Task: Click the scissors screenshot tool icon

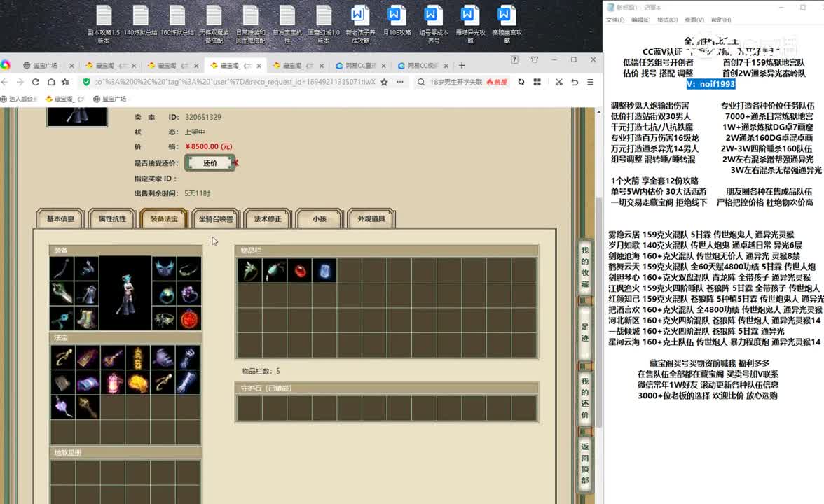Action: point(558,82)
